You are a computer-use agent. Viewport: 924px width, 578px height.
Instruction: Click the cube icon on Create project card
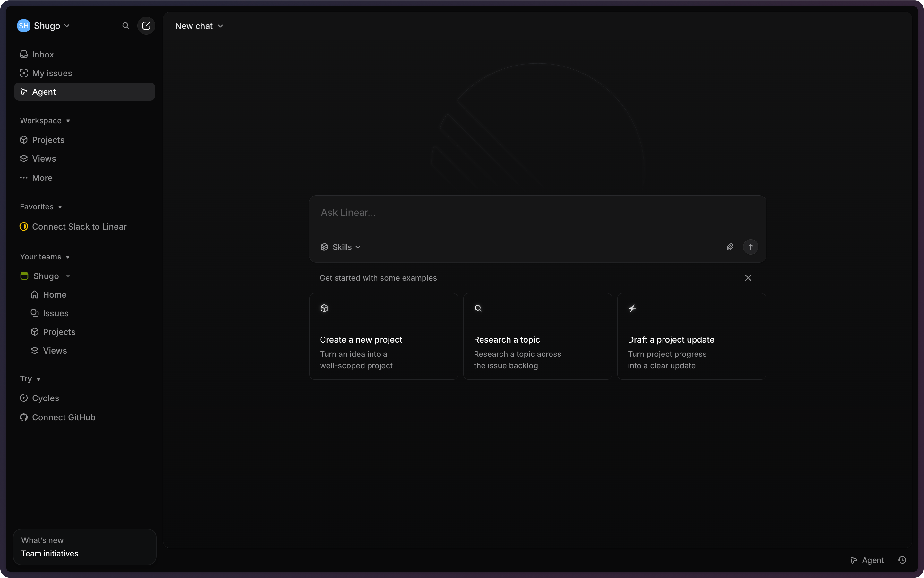tap(324, 308)
